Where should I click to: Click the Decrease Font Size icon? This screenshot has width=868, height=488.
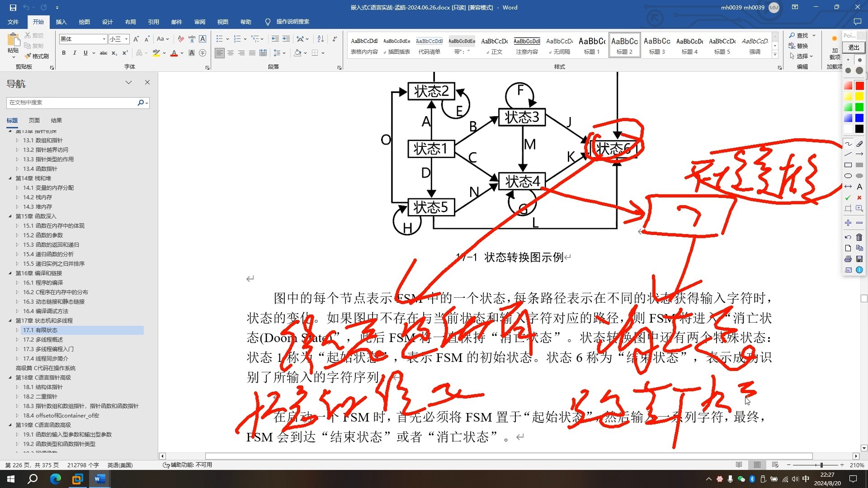pos(147,39)
